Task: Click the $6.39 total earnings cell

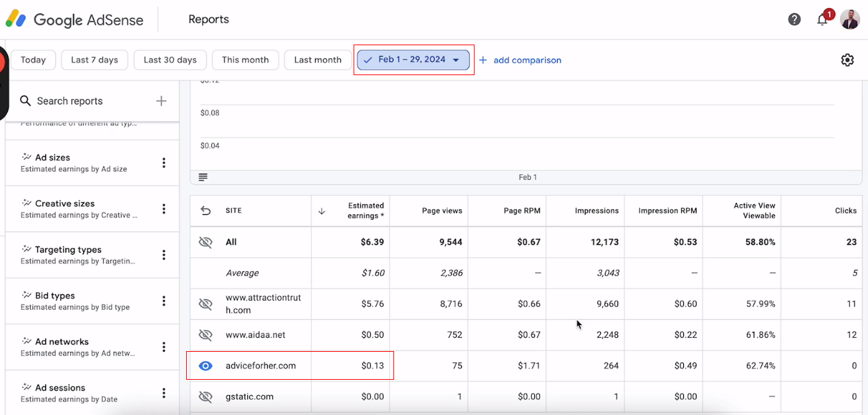Action: (x=372, y=242)
